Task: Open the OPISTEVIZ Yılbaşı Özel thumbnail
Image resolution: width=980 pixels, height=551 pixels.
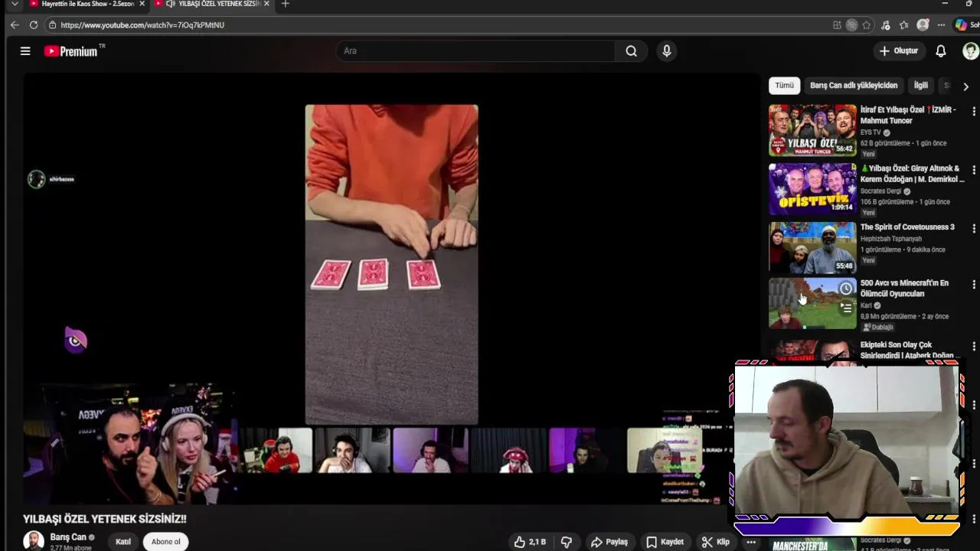Action: click(x=812, y=189)
